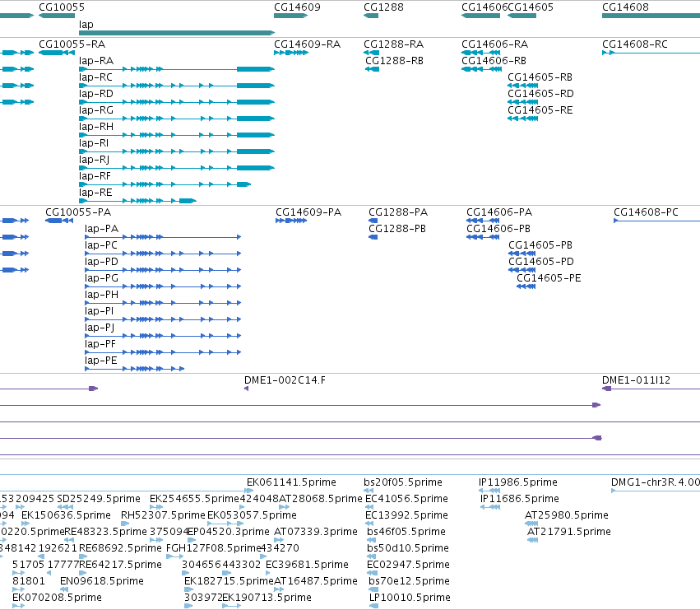The width and height of the screenshot is (700, 610).
Task: Click protein CG14608-PC
Action: (656, 221)
